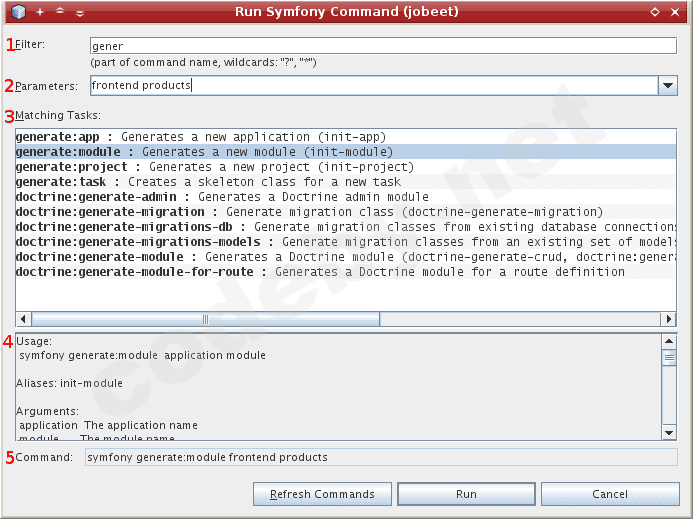Click the Run button

466,494
